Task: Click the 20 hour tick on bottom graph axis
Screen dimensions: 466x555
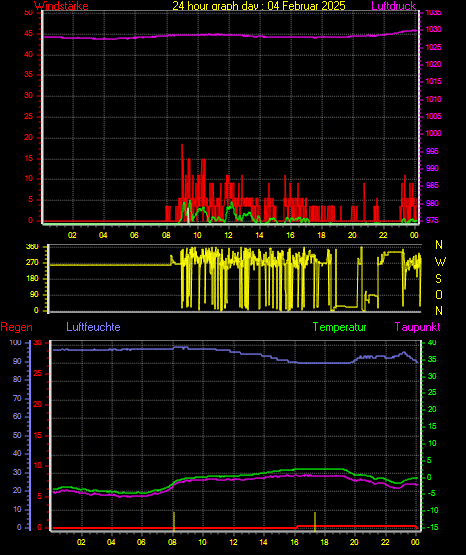Action: point(354,542)
